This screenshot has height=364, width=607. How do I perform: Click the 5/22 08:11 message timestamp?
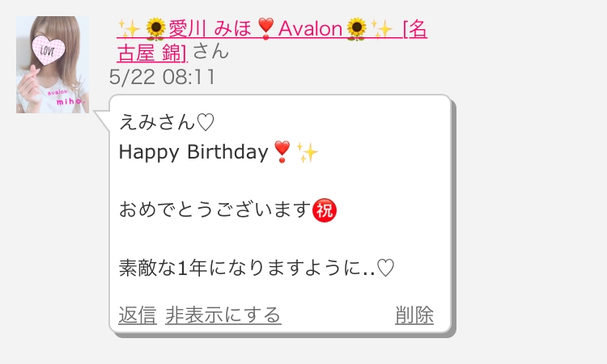(x=162, y=77)
